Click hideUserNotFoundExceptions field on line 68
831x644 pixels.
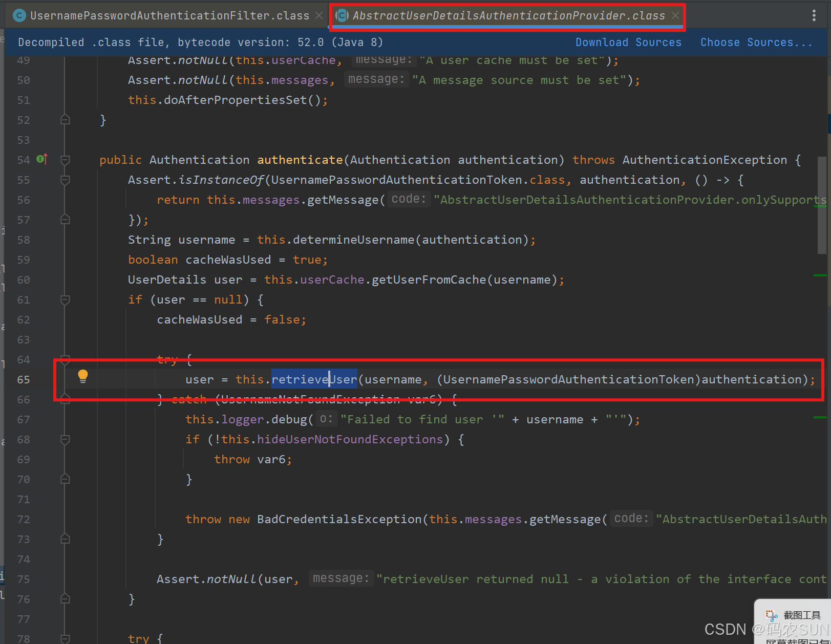(x=350, y=439)
